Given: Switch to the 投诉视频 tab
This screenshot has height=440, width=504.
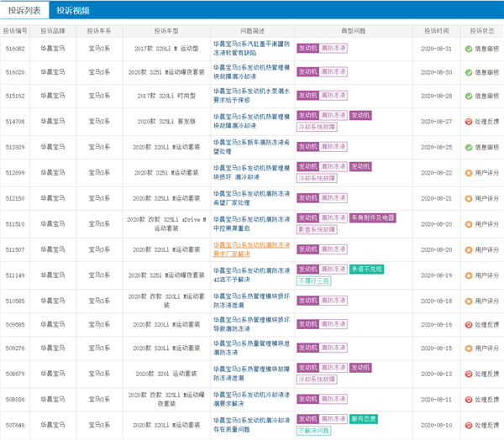Looking at the screenshot, I should (x=73, y=10).
